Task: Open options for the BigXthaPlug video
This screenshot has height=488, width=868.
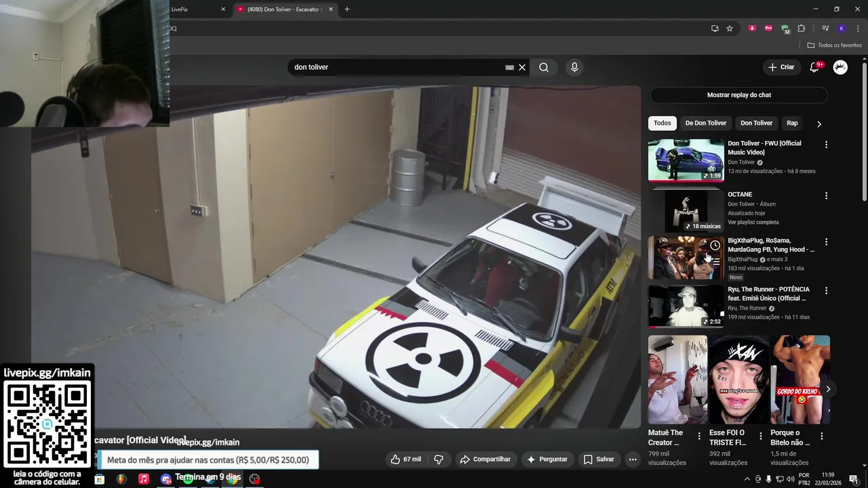Action: pos(826,242)
